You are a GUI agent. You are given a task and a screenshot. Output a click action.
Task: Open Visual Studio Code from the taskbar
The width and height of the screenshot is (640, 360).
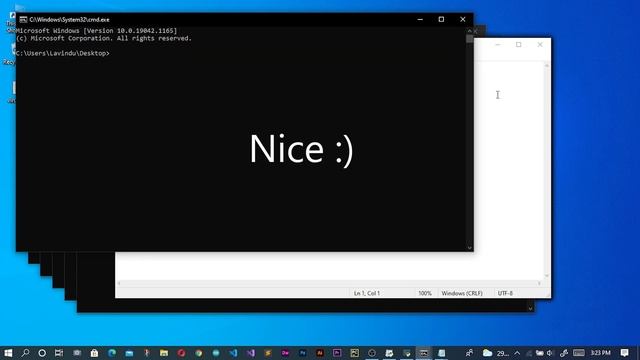[x=233, y=353]
